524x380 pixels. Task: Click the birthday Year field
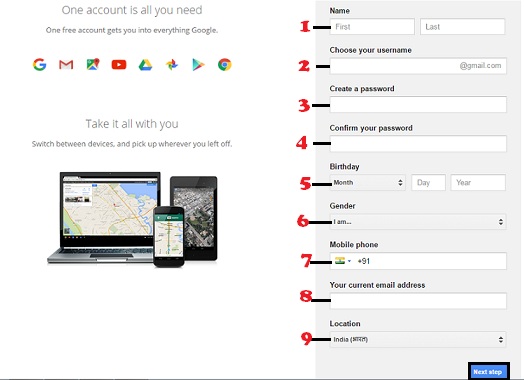pyautogui.click(x=478, y=182)
